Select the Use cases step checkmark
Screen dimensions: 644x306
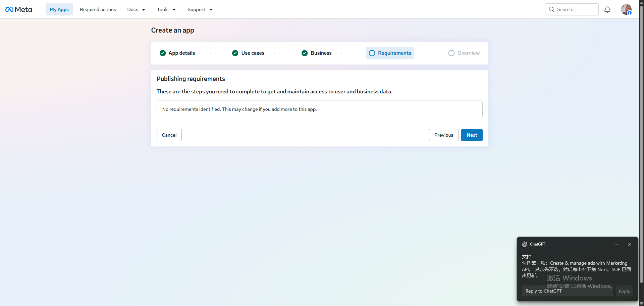point(235,53)
